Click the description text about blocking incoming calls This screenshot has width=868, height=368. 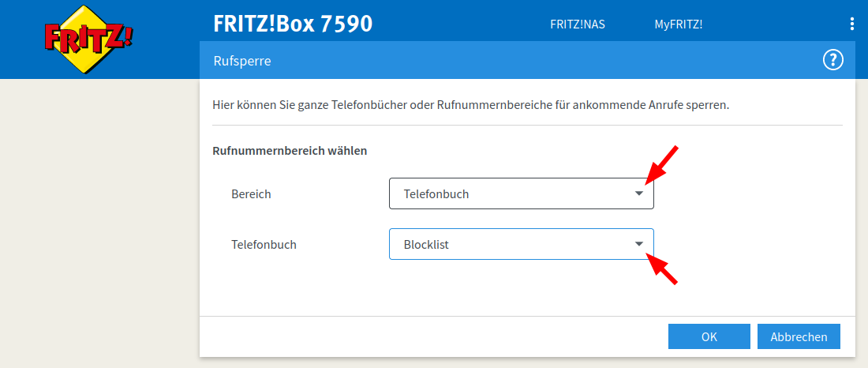pos(470,104)
